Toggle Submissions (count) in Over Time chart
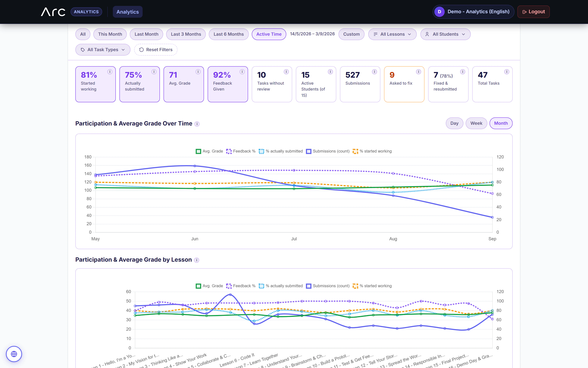The width and height of the screenshot is (588, 368). 327,151
